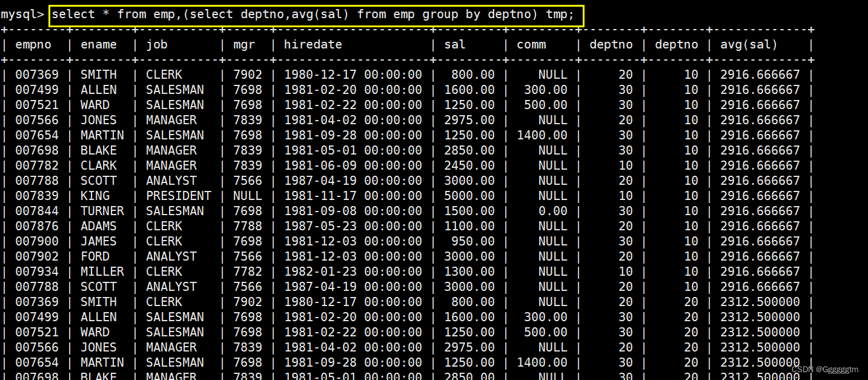Select the comm column header
This screenshot has width=868, height=380.
[531, 44]
